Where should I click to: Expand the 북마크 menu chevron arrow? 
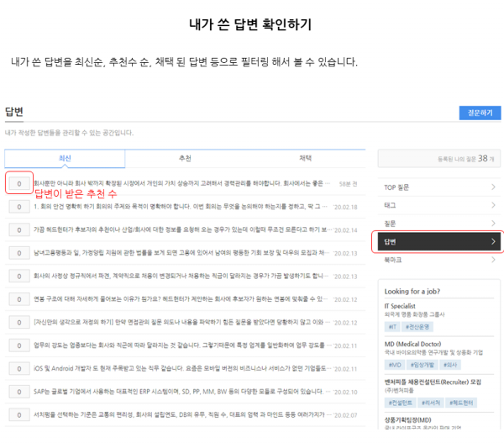493,261
